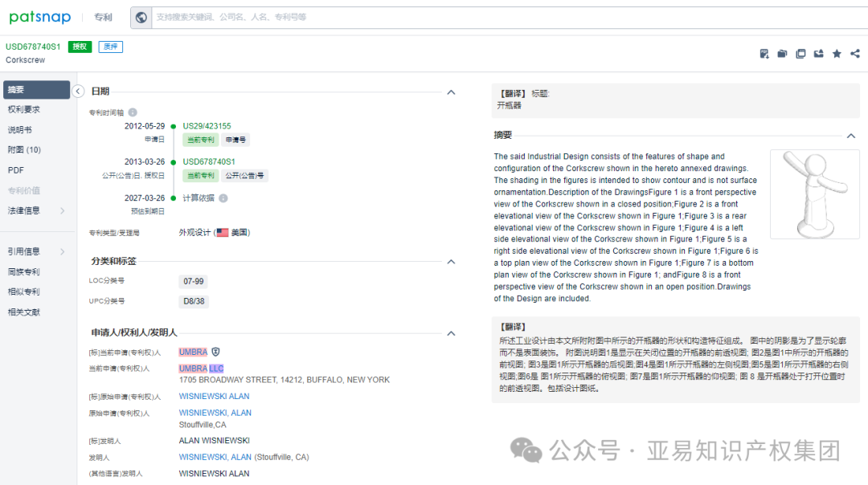Expand the 法律信息 sidebar arrow
Viewport: 868px width, 485px height.
click(63, 210)
